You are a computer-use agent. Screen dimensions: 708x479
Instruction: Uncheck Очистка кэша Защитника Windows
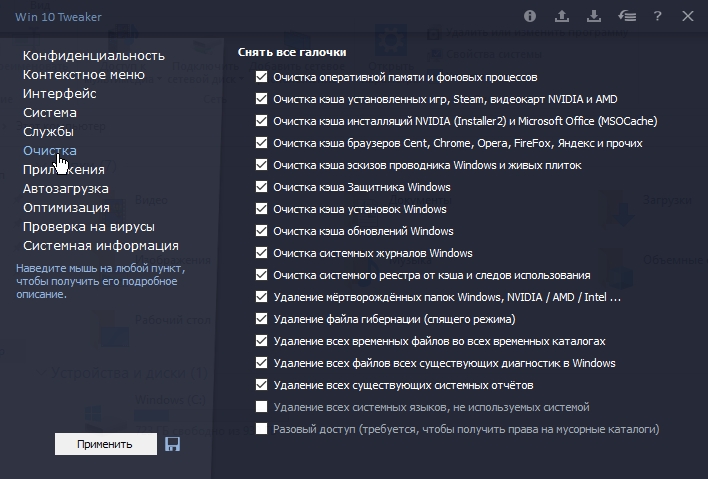tap(261, 186)
